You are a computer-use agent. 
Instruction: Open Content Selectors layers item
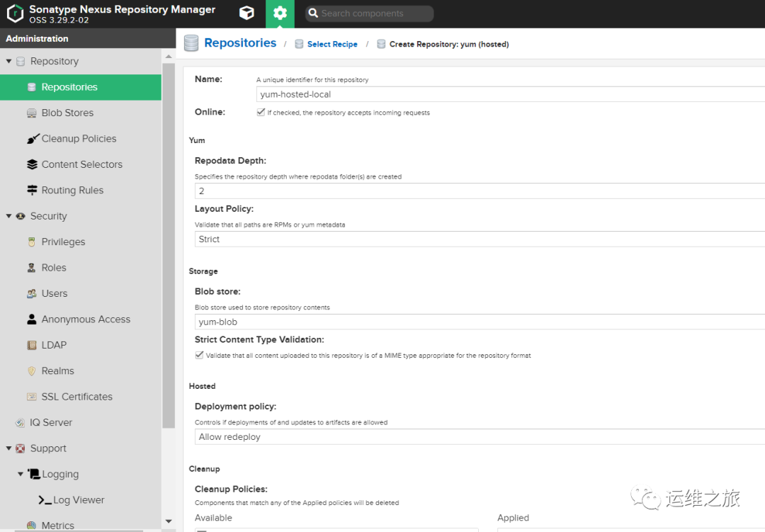tap(81, 164)
